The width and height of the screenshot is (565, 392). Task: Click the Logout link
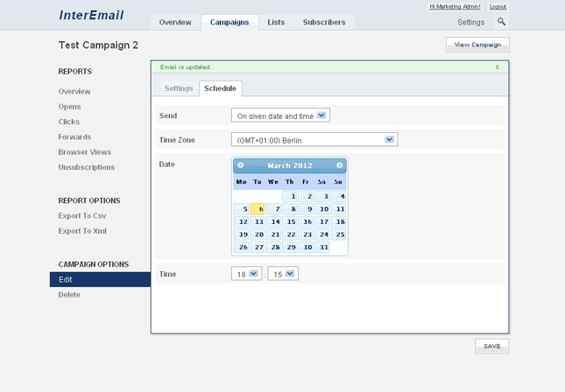click(x=498, y=6)
